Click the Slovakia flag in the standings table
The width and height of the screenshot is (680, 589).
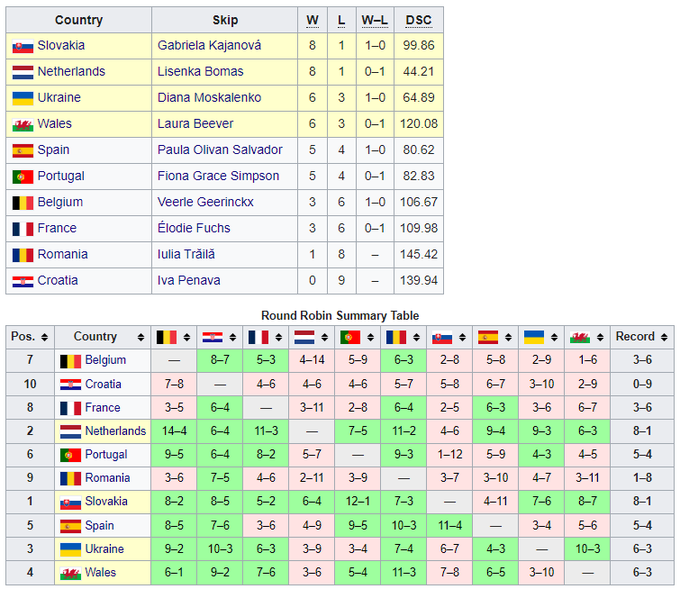pos(22,46)
